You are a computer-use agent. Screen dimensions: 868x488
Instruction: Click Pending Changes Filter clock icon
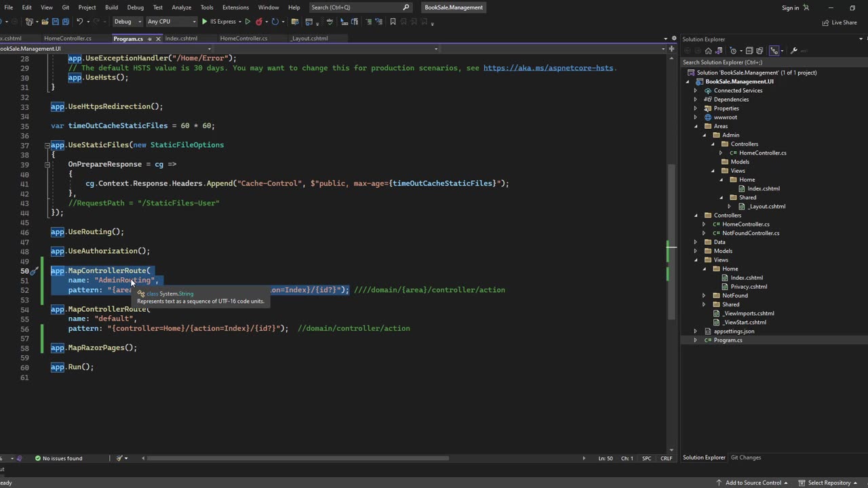(x=733, y=51)
